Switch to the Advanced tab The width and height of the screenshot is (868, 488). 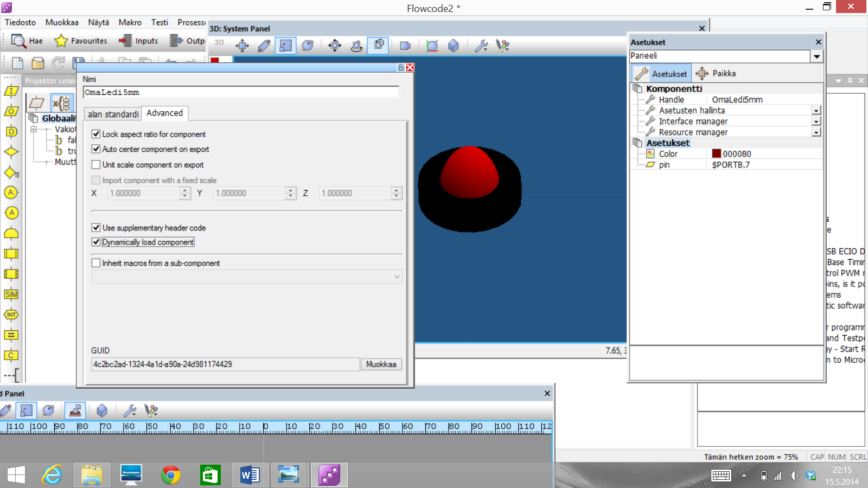(x=165, y=113)
